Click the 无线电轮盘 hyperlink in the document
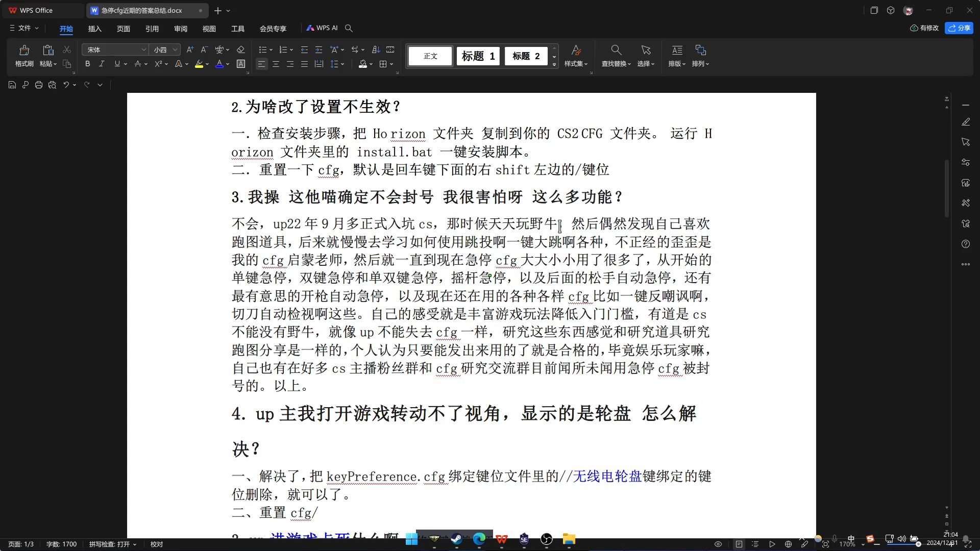The height and width of the screenshot is (551, 980). pyautogui.click(x=607, y=477)
